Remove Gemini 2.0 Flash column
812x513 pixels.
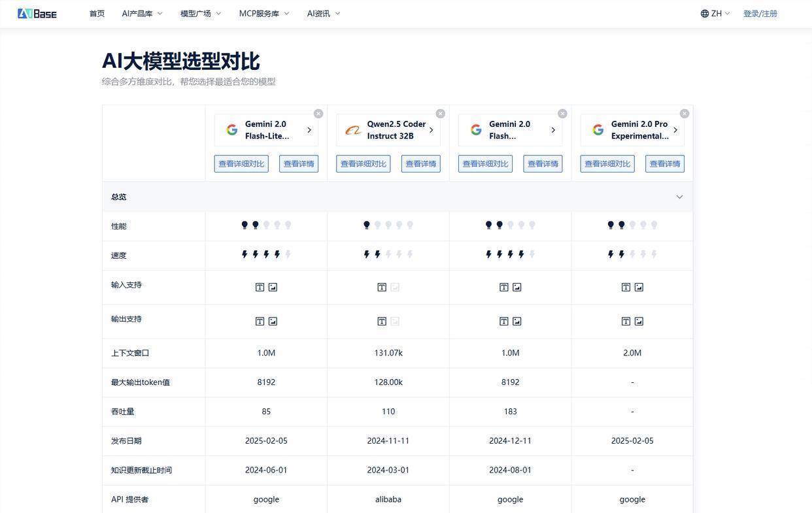click(562, 114)
